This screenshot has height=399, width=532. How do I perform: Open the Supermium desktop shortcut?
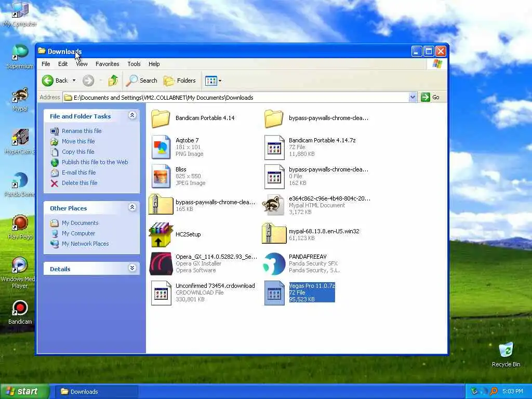20,57
